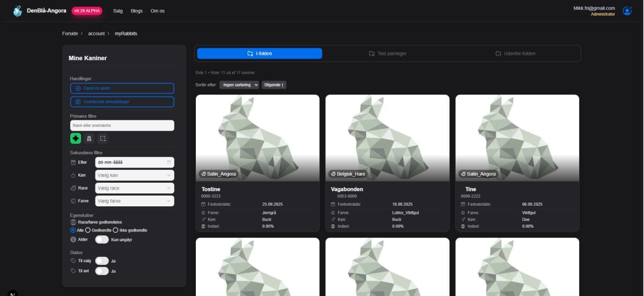The image size is (644, 296).
Task: Select the Godkendte radio button
Action: pos(88,230)
